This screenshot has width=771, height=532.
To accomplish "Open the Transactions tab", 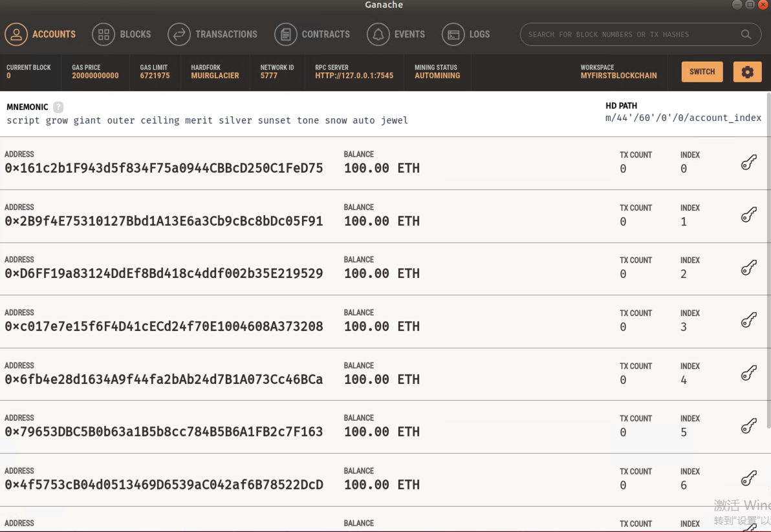I will pyautogui.click(x=212, y=34).
